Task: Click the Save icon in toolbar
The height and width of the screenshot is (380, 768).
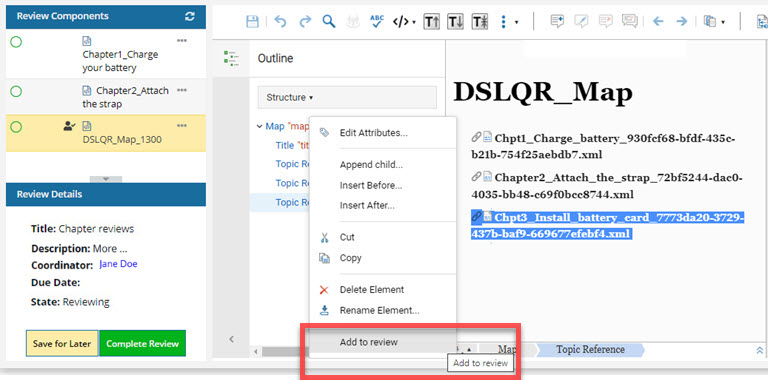Action: pyautogui.click(x=252, y=22)
